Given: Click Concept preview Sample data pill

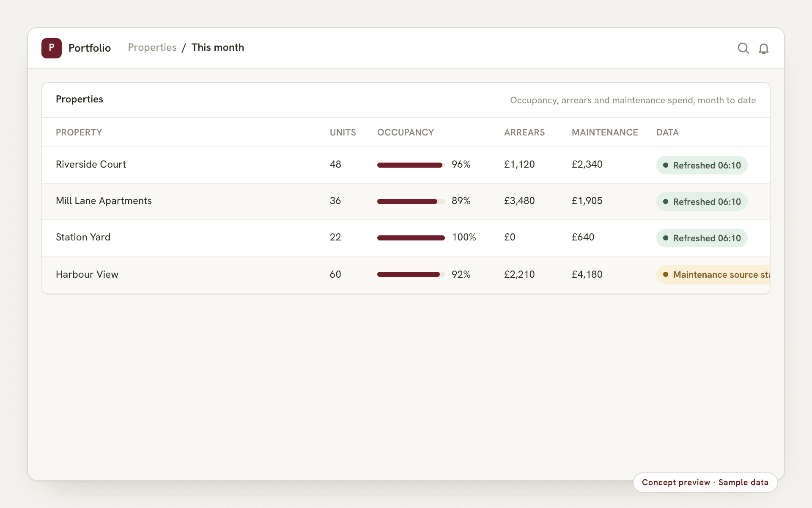Looking at the screenshot, I should pos(705,483).
